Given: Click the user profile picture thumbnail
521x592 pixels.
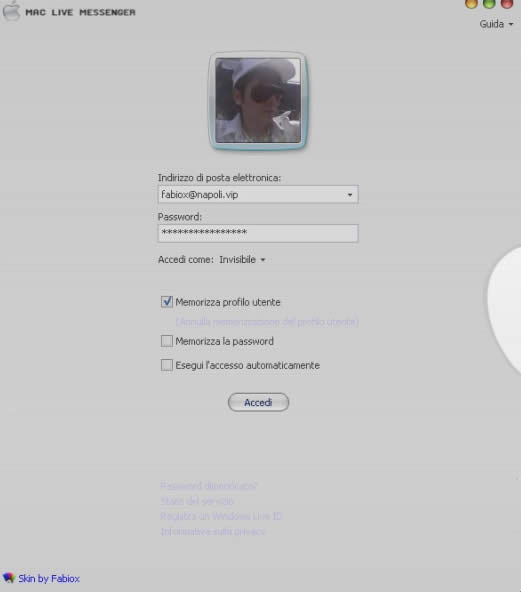Looking at the screenshot, I should coord(258,101).
